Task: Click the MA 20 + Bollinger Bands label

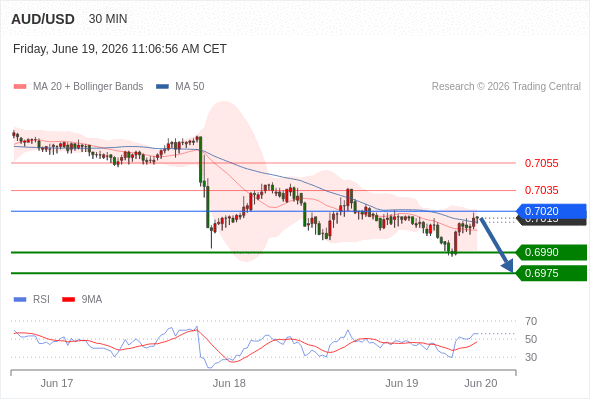Action: (x=88, y=87)
